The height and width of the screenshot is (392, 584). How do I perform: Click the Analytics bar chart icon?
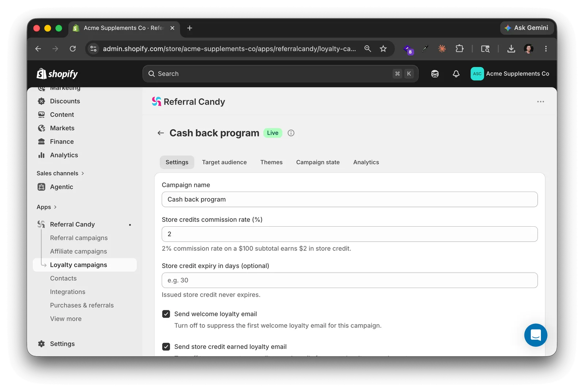point(42,155)
